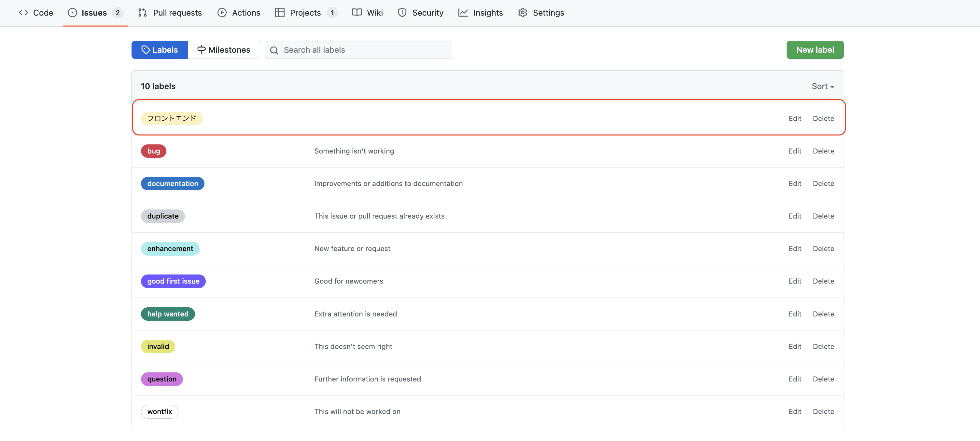Click the Code angle-brackets icon
980x441 pixels.
(23, 13)
